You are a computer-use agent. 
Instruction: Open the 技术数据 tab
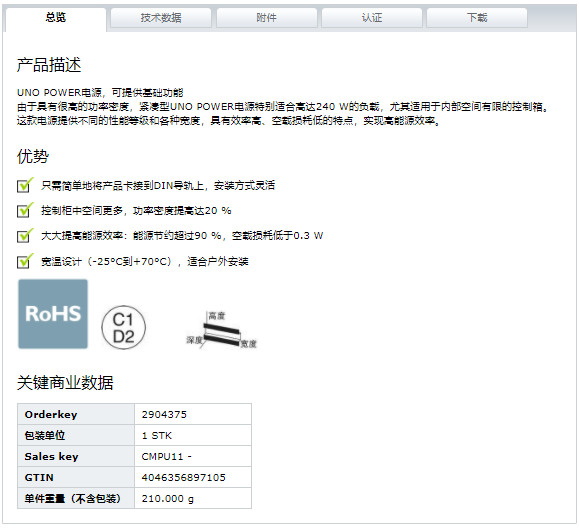161,18
